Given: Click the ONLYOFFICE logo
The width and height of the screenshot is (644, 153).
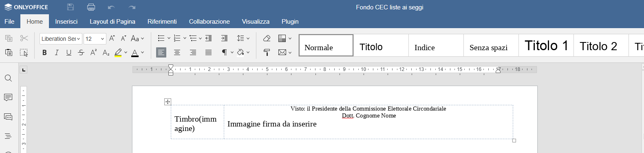Looking at the screenshot, I should [x=26, y=7].
